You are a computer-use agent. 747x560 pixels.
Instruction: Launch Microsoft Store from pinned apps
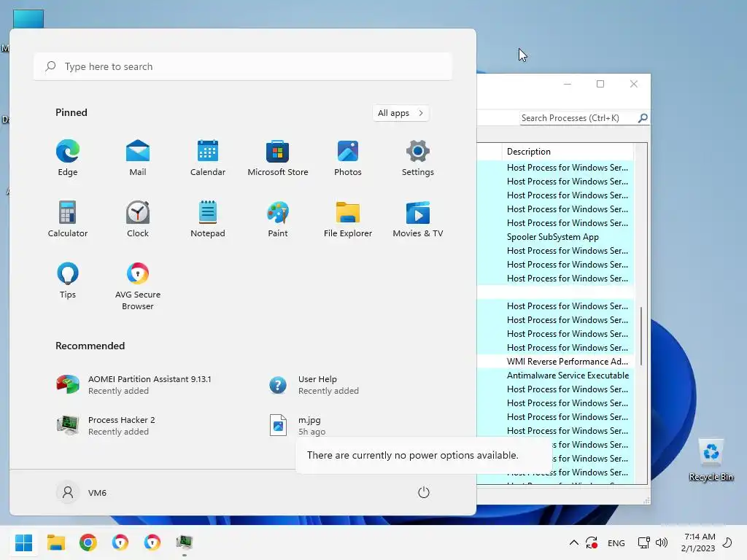pyautogui.click(x=278, y=157)
